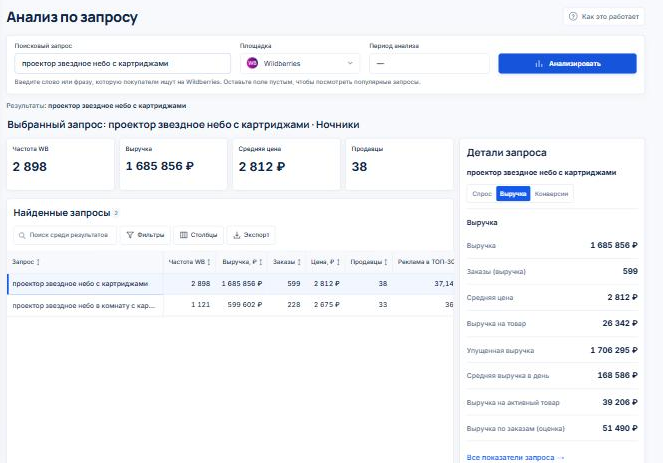
Task: Sort by Выручка, ₽ column sort icon
Action: [x=261, y=262]
